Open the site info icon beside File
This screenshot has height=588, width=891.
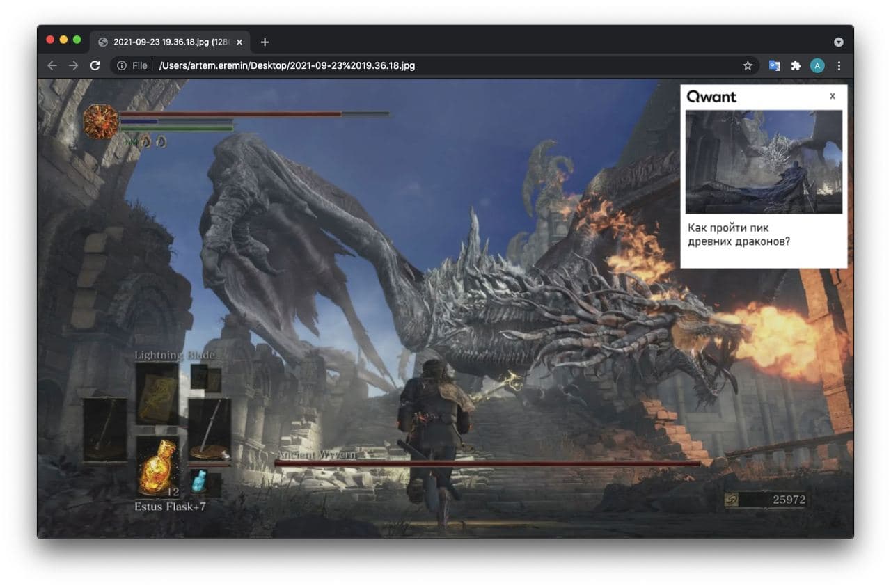click(x=122, y=65)
